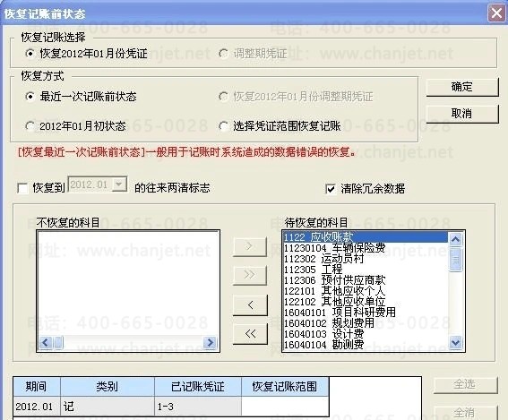Select list item 16040102 规划费用
Image resolution: width=508 pixels, height=420 pixels.
pos(366,323)
